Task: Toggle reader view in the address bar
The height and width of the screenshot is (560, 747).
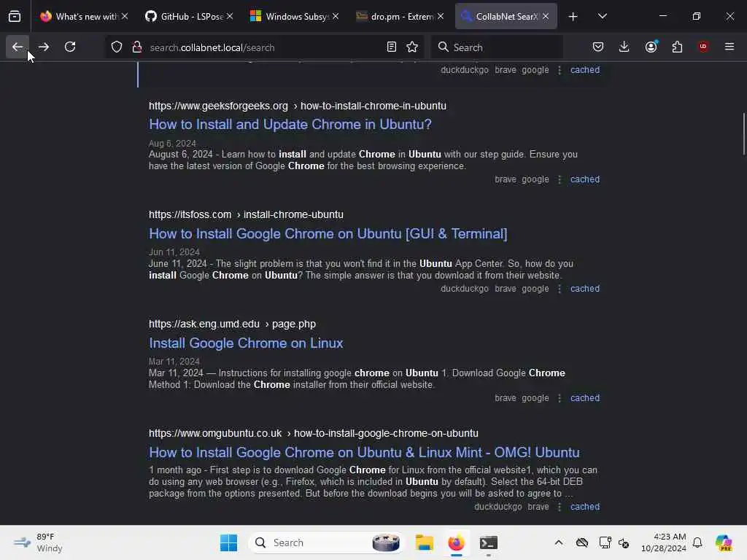Action: (x=392, y=47)
